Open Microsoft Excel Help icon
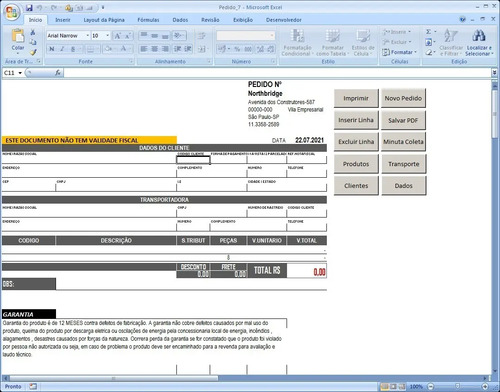500x392 pixels. [x=463, y=20]
